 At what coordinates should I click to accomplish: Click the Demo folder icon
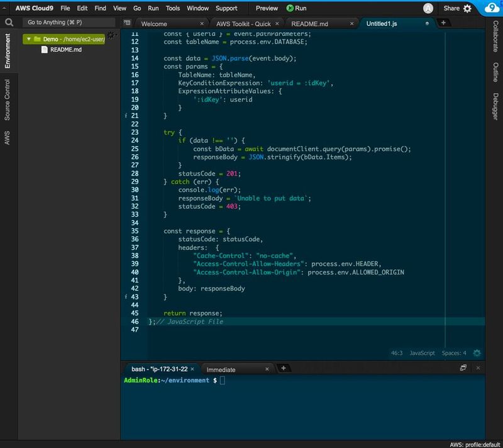[38, 39]
